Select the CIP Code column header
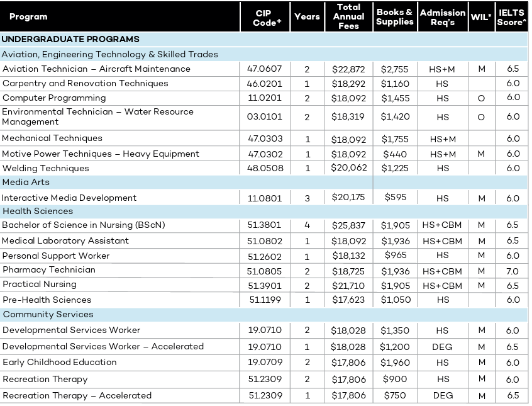The image size is (532, 406). 263,17
